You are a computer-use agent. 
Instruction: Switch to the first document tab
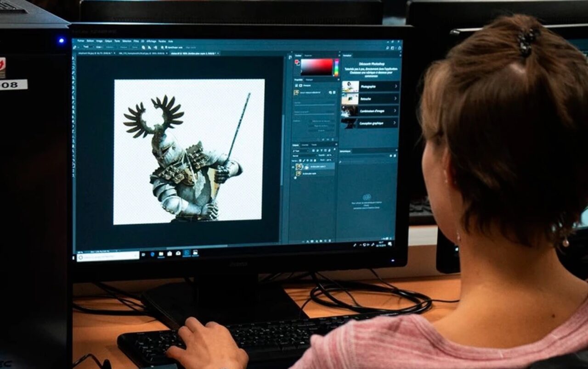[x=97, y=53]
